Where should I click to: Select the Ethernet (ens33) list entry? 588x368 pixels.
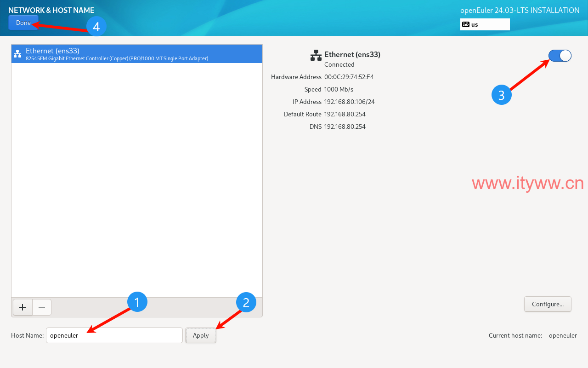click(137, 54)
